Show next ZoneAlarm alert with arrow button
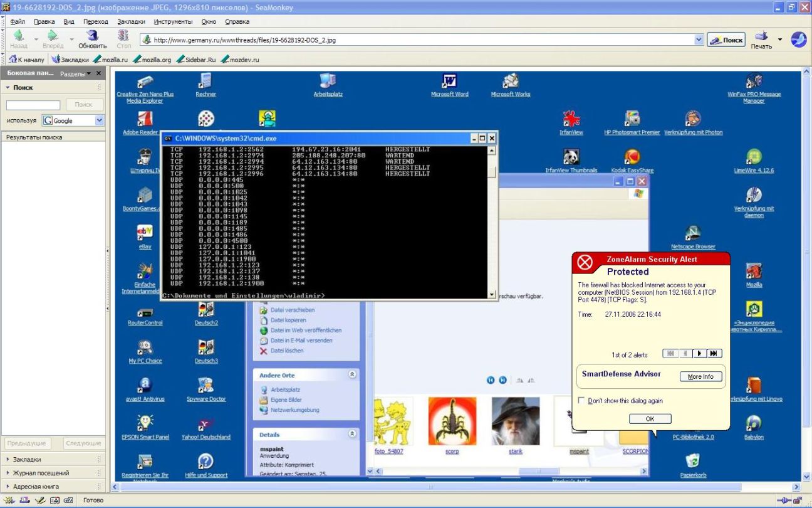Screen dimensions: 812x508 point(700,354)
